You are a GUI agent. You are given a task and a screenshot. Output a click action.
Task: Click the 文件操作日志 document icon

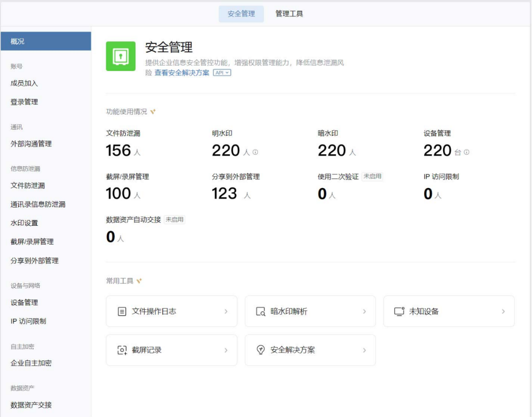tap(122, 311)
